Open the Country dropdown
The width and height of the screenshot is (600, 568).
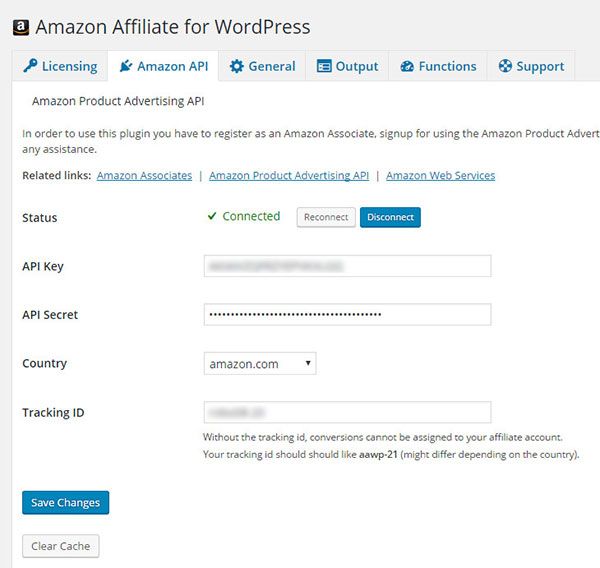click(260, 364)
